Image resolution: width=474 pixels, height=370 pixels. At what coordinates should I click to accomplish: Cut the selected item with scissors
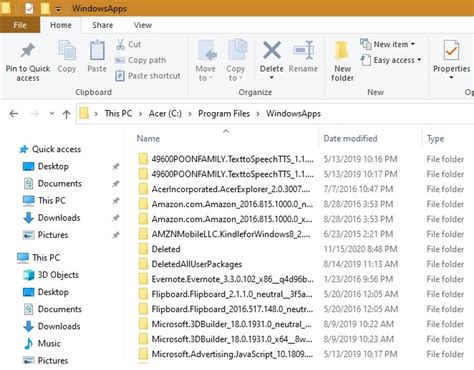click(128, 44)
